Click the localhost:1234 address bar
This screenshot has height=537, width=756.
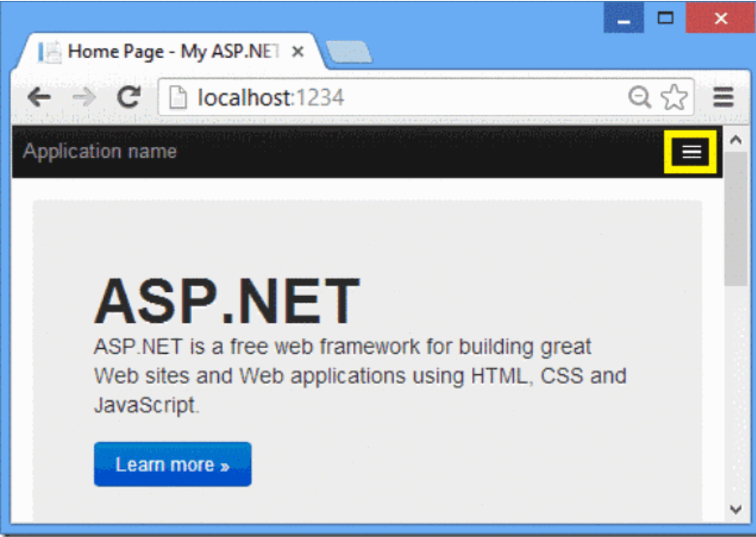[397, 98]
